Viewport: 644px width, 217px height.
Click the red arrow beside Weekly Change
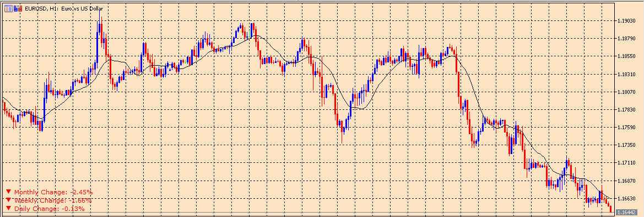coord(9,200)
